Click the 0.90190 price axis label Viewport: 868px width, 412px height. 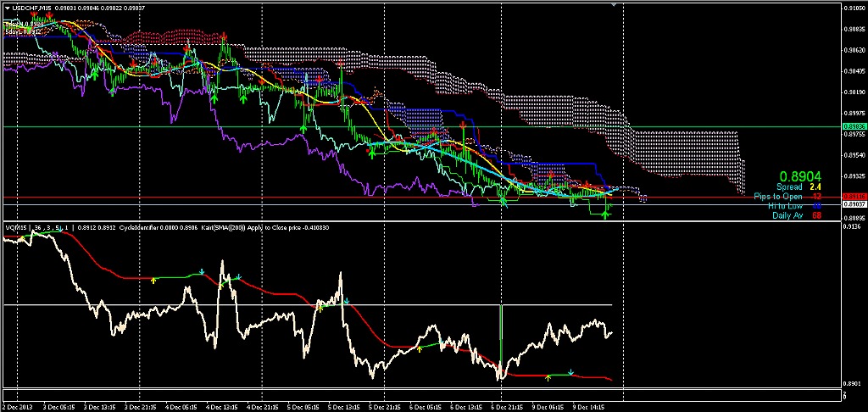pos(854,92)
